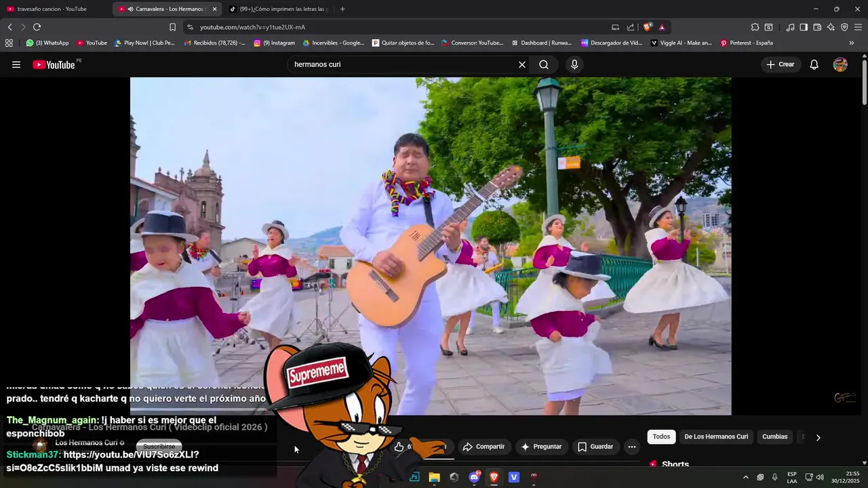Open the Brave playlist music icon
868x488 pixels.
coord(790,27)
